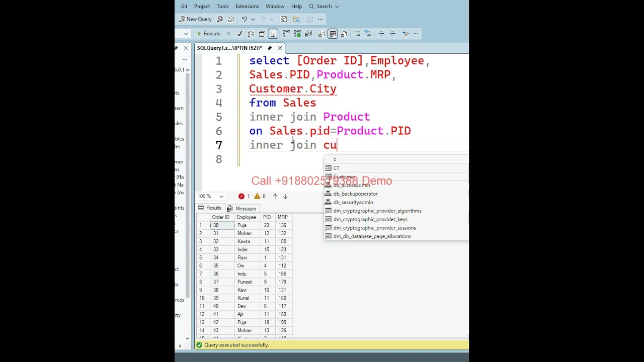Pick dm_db_database_page_allocations suggestion
Image resolution: width=644 pixels, height=362 pixels.
pyautogui.click(x=396, y=236)
